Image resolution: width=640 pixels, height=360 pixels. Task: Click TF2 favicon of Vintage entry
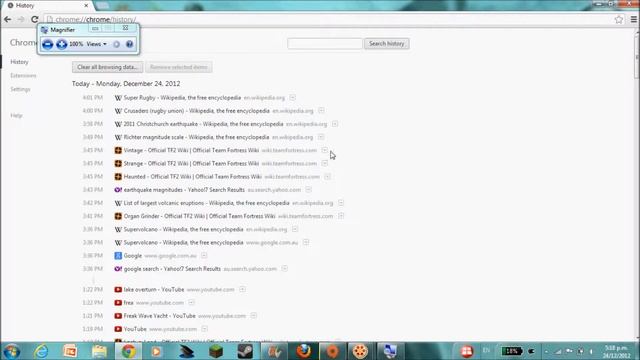tap(118, 151)
